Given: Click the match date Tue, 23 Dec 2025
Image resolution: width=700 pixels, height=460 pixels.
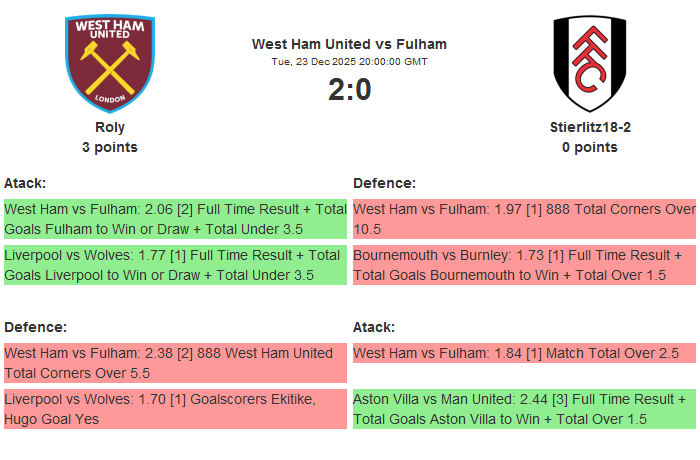Looking at the screenshot, I should [x=349, y=62].
